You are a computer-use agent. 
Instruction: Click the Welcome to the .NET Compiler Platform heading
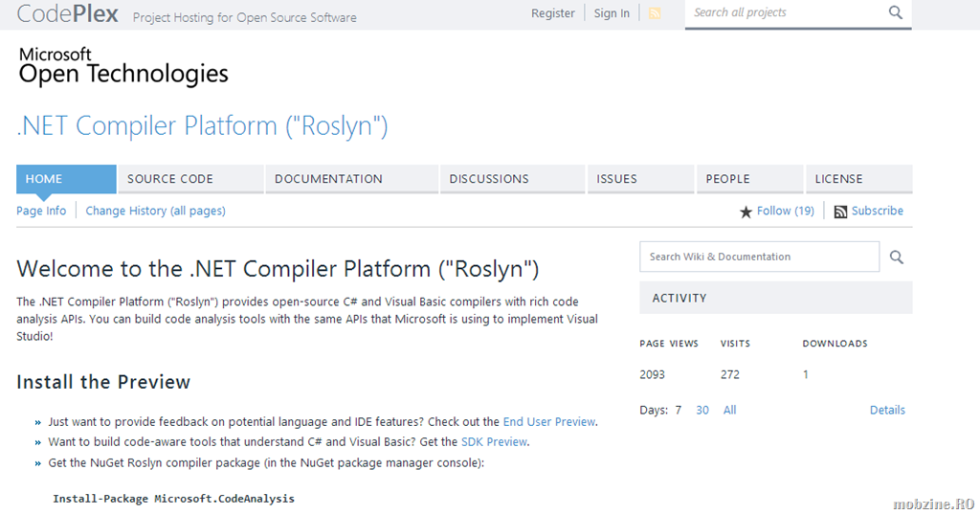(x=278, y=269)
